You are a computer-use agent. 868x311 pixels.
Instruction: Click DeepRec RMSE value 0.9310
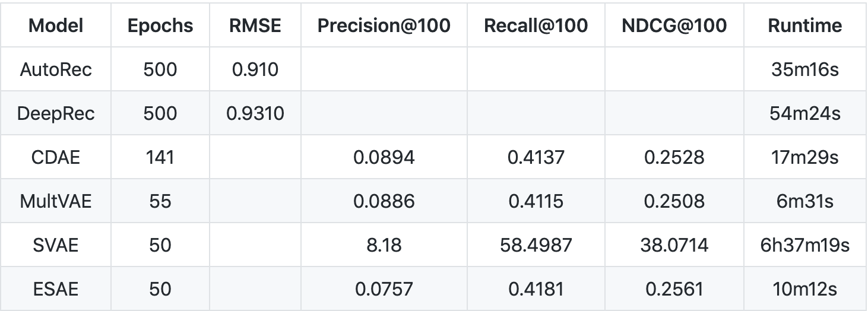click(x=255, y=113)
